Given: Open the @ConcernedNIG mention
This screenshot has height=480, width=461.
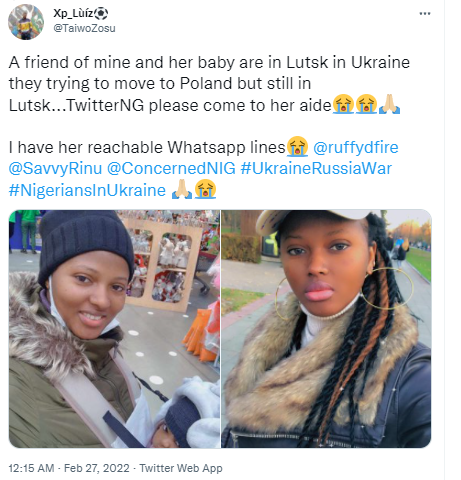Looking at the screenshot, I should 171,169.
